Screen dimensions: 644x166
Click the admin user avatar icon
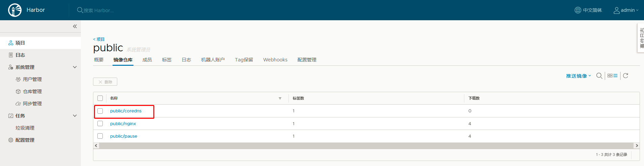tap(616, 10)
